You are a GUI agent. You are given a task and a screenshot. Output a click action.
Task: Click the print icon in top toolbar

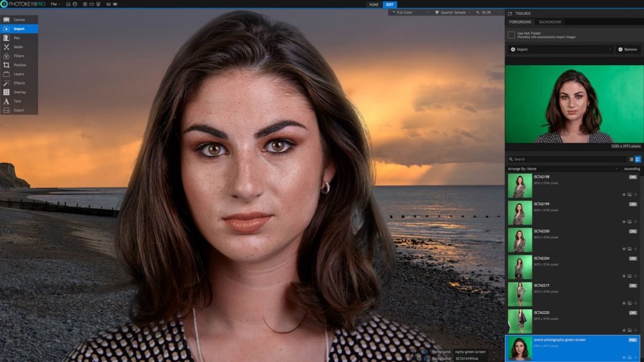click(x=75, y=4)
